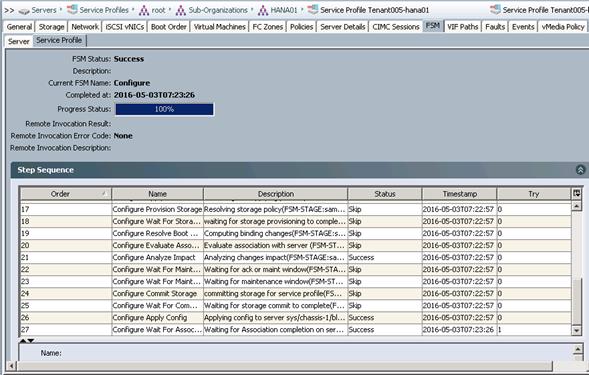Sort by the Name column header
The width and height of the screenshot is (589, 375).
click(x=157, y=194)
